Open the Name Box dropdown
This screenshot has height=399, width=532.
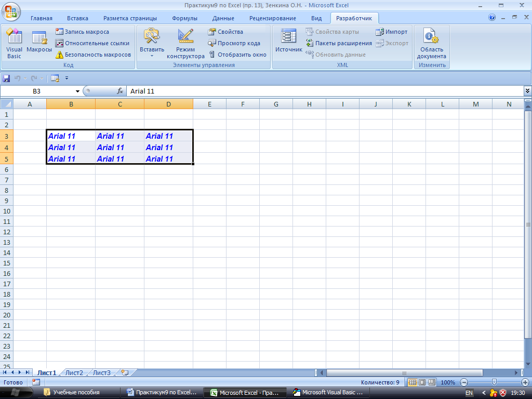click(77, 91)
